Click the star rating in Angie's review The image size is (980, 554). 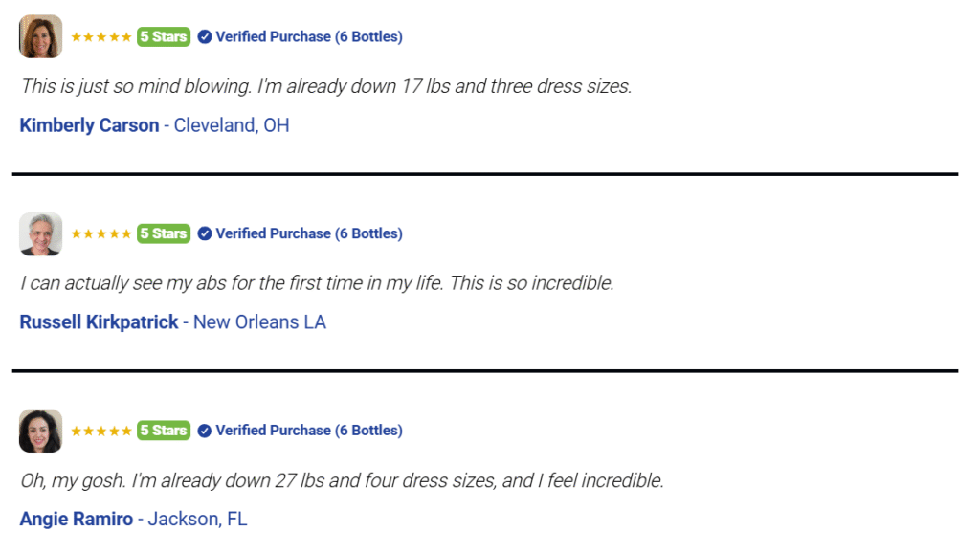pos(101,431)
